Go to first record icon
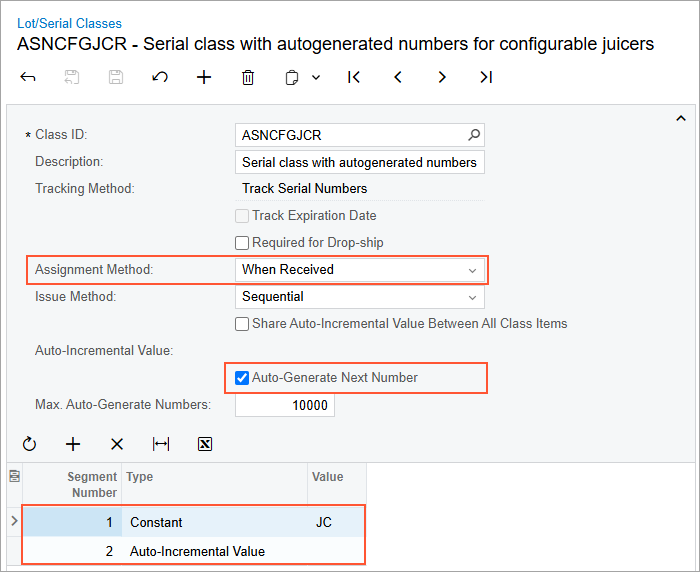This screenshot has height=572, width=700. [354, 77]
